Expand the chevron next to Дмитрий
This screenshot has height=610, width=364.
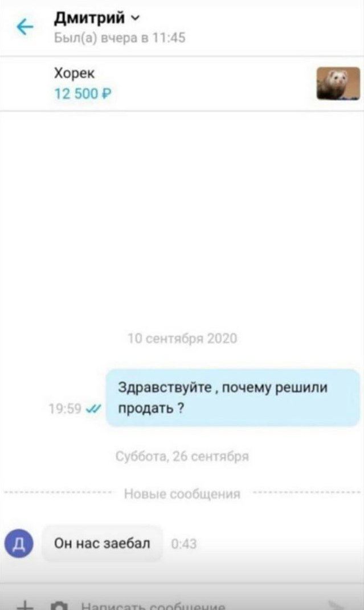pyautogui.click(x=136, y=18)
